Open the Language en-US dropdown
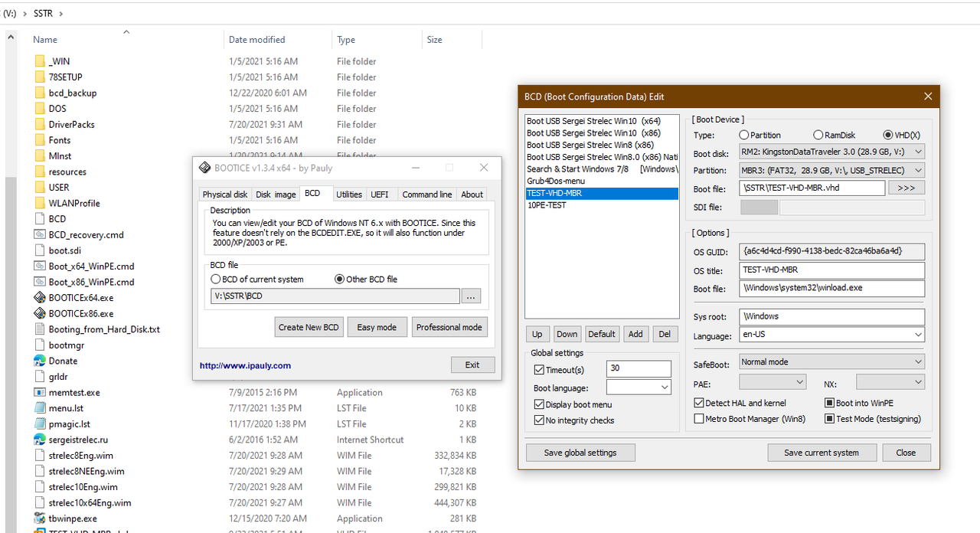Viewport: 980px width, 533px height. (x=831, y=335)
